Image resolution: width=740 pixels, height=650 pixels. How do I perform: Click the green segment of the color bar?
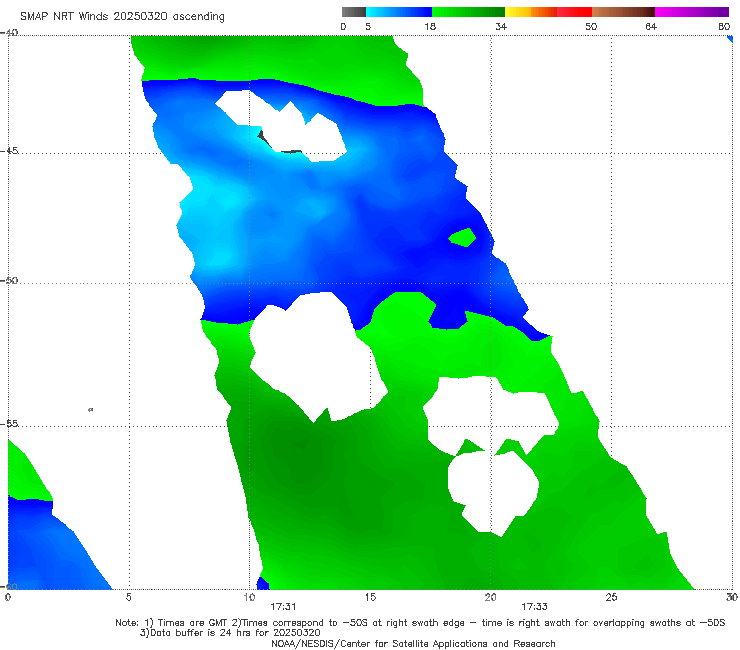click(x=468, y=12)
